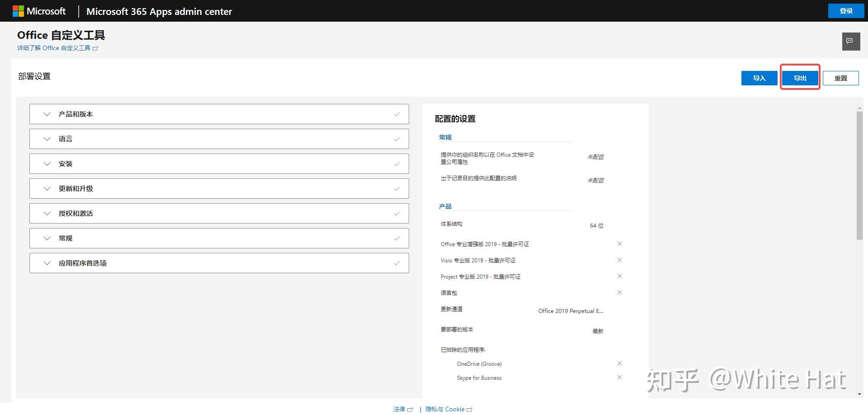Click the 导出 export button
The image size is (868, 415).
[800, 78]
